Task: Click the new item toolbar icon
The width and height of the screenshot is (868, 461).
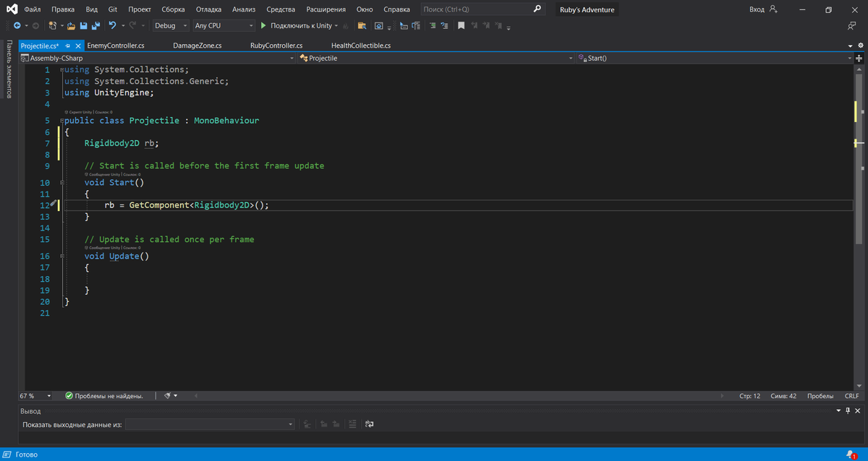Action: coord(53,25)
